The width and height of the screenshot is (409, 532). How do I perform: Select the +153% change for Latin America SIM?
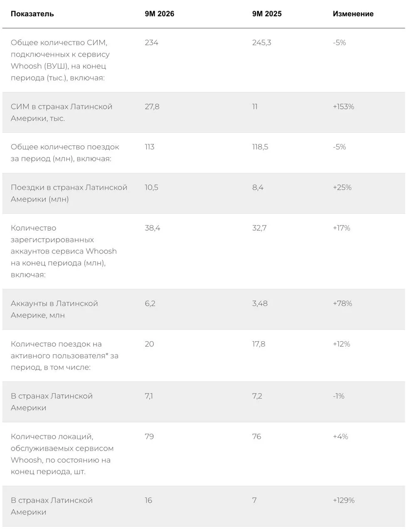343,106
